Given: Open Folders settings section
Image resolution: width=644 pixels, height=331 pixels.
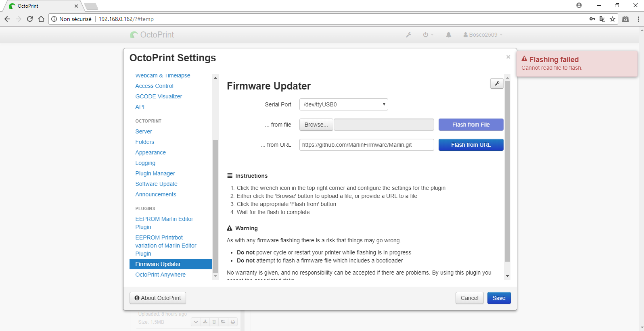Looking at the screenshot, I should coord(144,142).
